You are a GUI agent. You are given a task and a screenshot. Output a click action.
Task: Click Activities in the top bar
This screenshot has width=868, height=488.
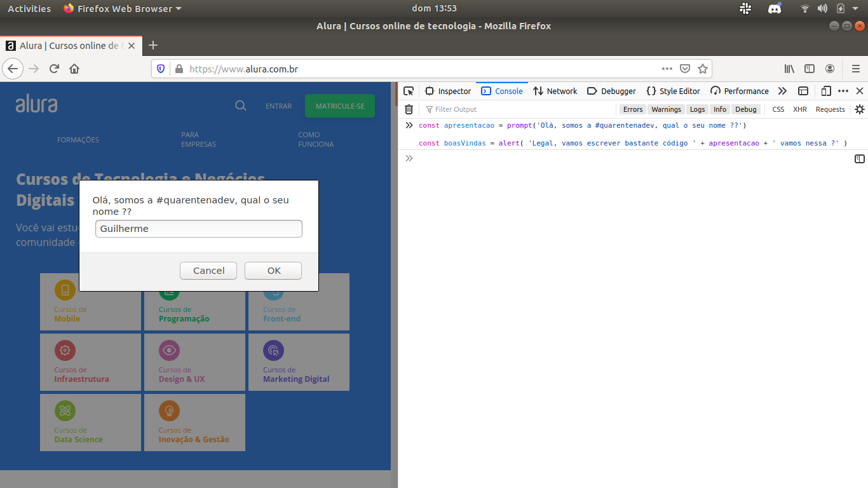coord(29,8)
